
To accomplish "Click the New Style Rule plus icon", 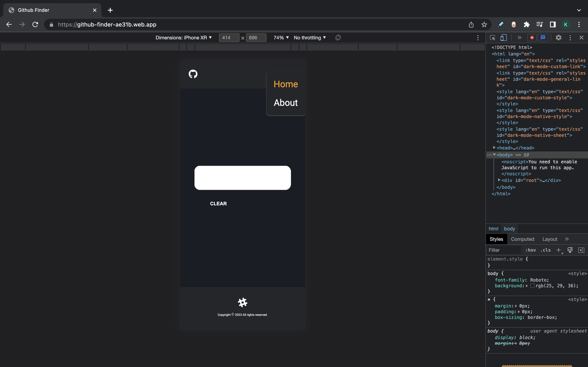I will [x=558, y=250].
